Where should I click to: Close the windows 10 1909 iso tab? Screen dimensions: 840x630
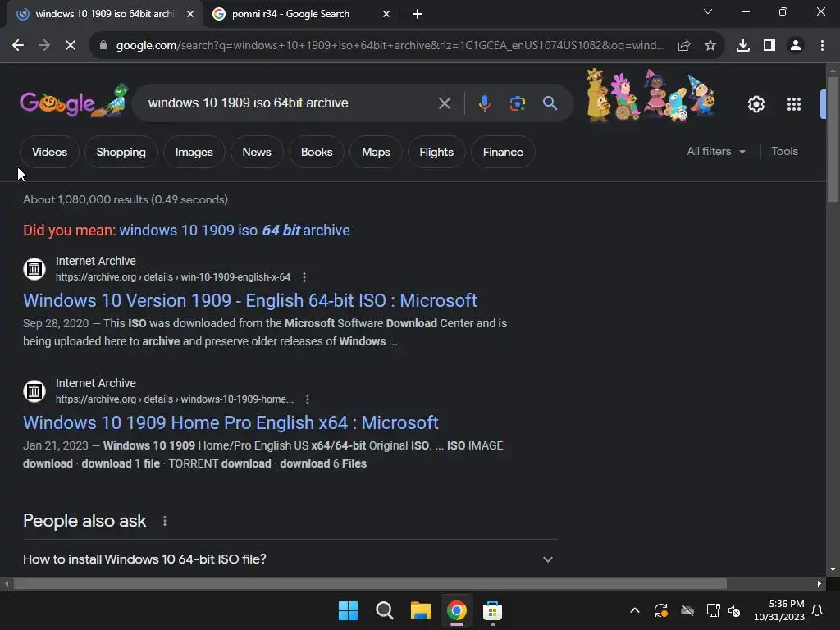tap(190, 14)
